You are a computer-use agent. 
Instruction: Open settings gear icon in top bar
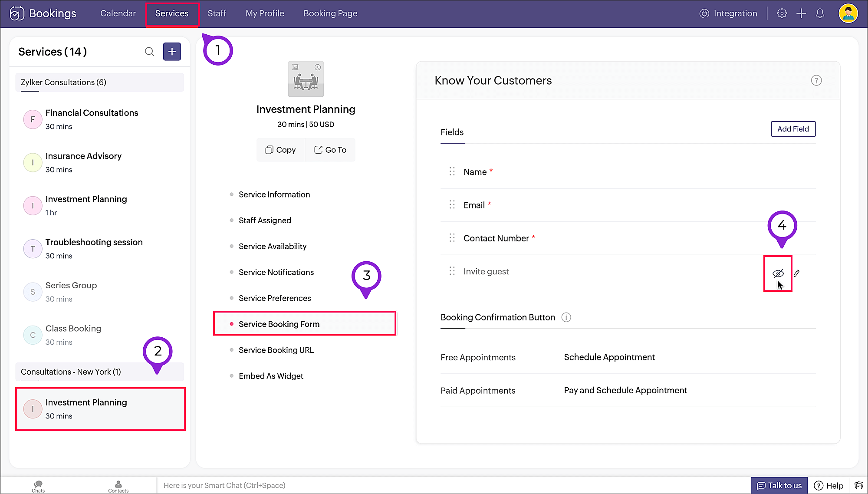[782, 13]
